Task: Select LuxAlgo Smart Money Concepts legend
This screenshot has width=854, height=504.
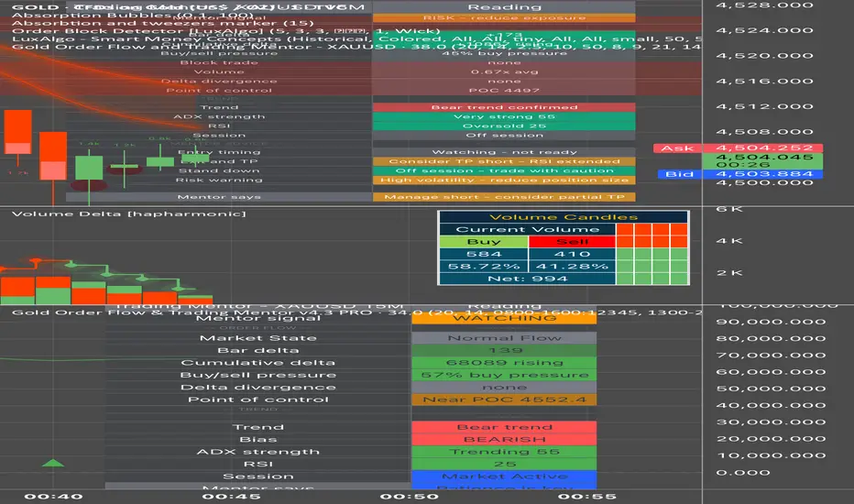Action: pyautogui.click(x=356, y=38)
